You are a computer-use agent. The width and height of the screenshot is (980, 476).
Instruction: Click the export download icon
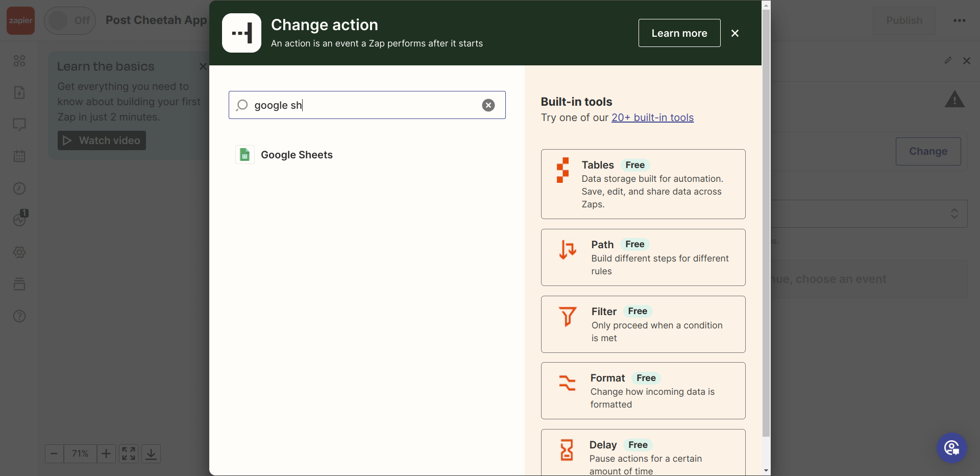pos(151,454)
